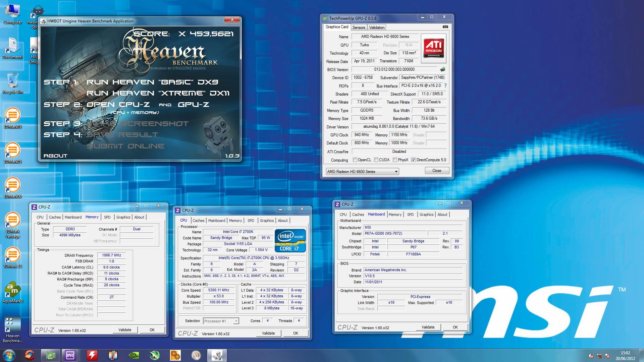Open the Recycle Bin
Viewport: 644px width, 362px height.
(x=13, y=83)
